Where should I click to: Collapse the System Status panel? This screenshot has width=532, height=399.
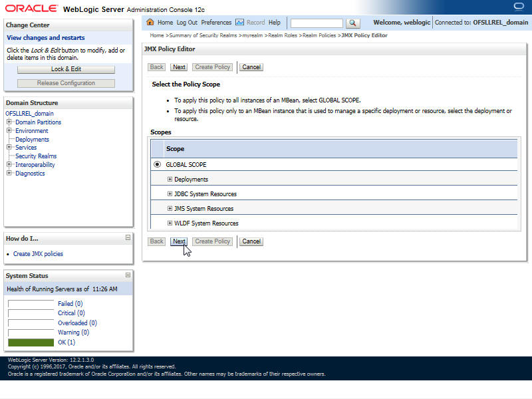(x=128, y=275)
